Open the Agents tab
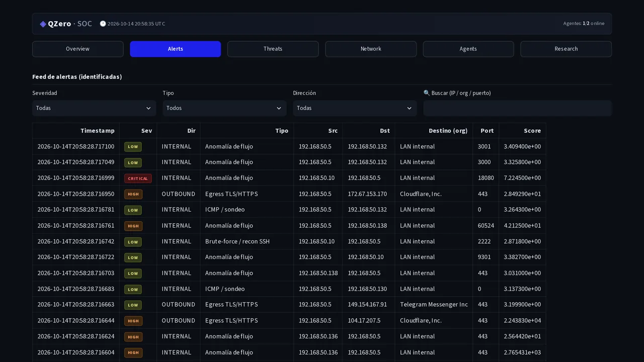This screenshot has width=644, height=362. 468,49
